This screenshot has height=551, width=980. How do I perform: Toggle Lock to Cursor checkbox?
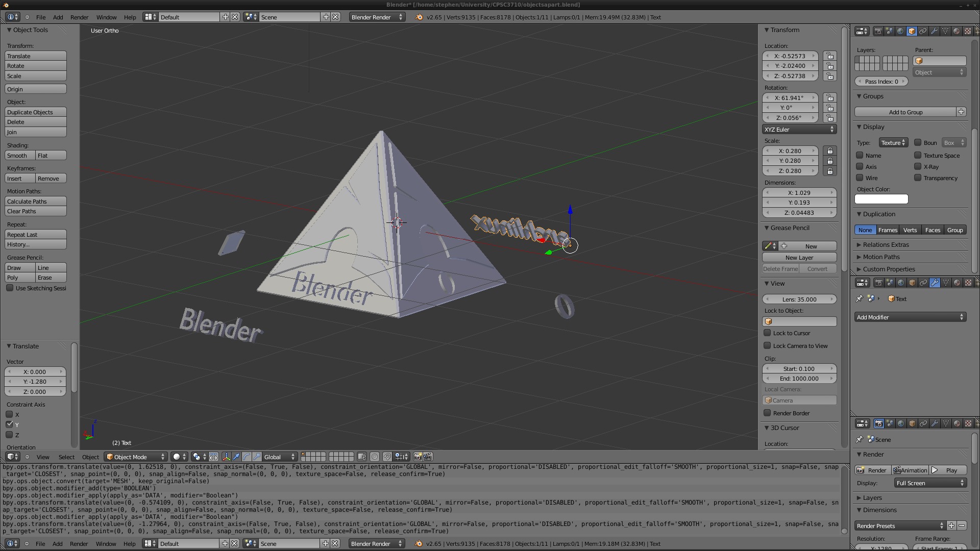tap(767, 333)
